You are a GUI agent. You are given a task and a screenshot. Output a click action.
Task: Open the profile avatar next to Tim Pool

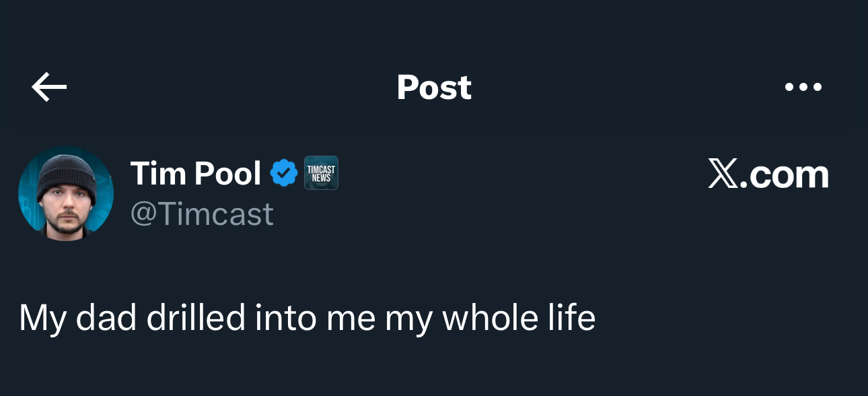(66, 194)
